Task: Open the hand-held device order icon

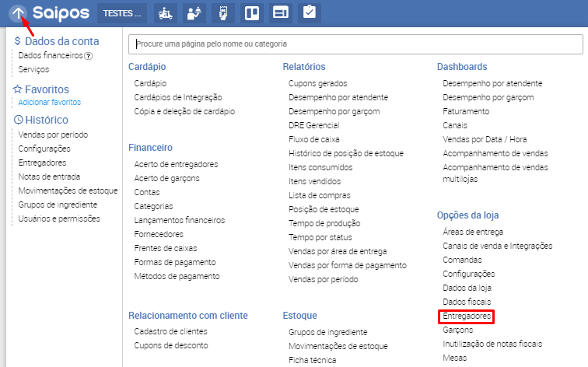Action: 222,13
